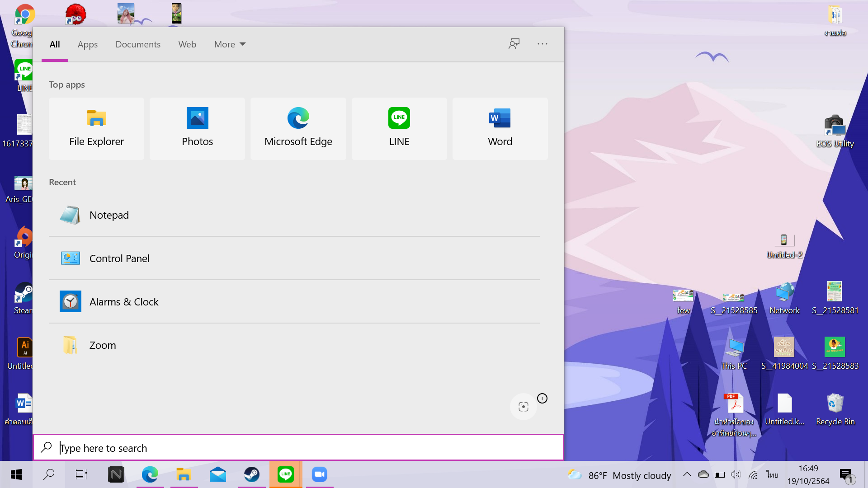This screenshot has width=868, height=488.
Task: Select the Untitled-2 desktop file
Action: pyautogui.click(x=784, y=246)
